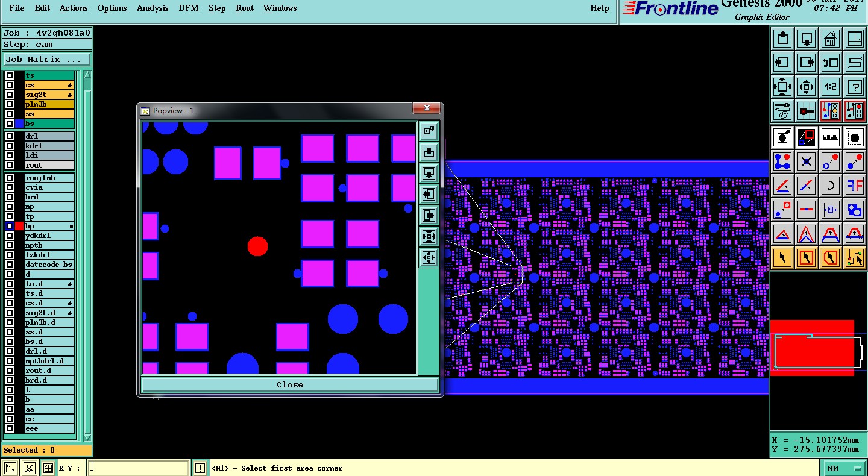Viewport: 868px width, 476px height.
Task: Select the 1:2 zoom scale icon
Action: tap(831, 87)
